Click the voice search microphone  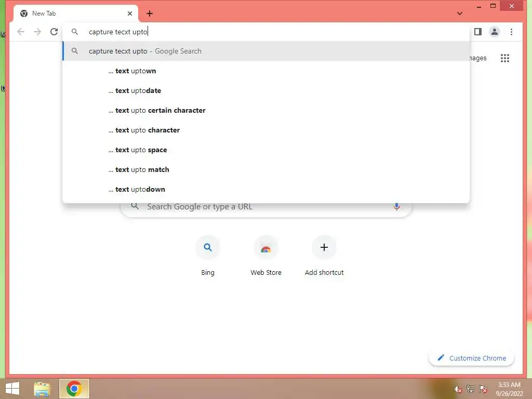pyautogui.click(x=396, y=206)
